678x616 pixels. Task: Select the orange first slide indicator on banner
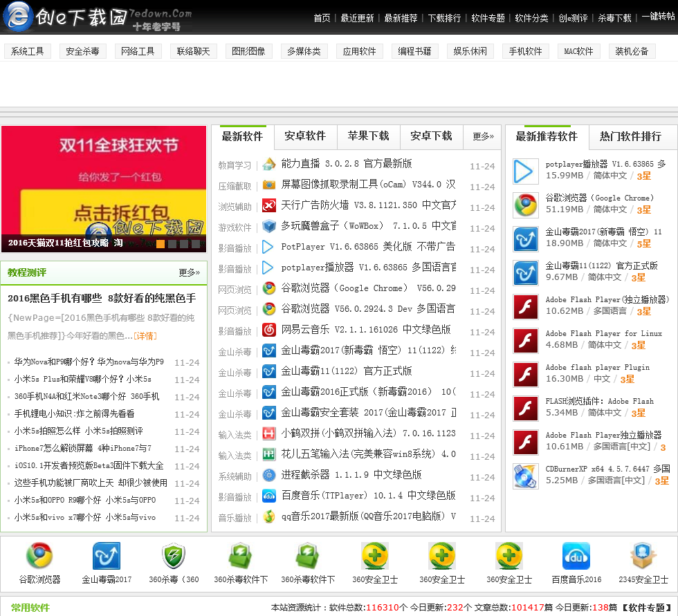(x=161, y=243)
